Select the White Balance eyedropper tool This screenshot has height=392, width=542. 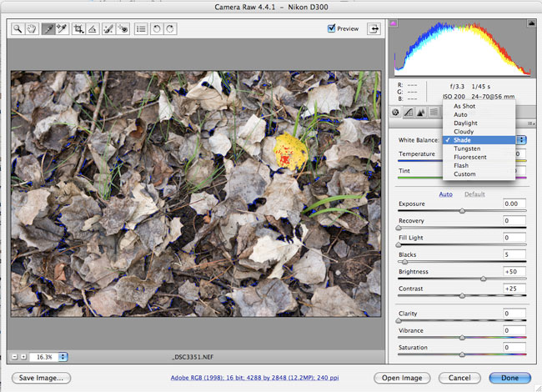(48, 28)
